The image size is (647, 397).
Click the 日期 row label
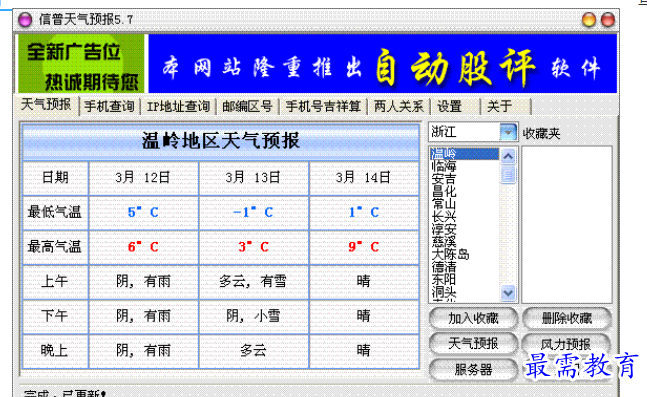pyautogui.click(x=55, y=178)
